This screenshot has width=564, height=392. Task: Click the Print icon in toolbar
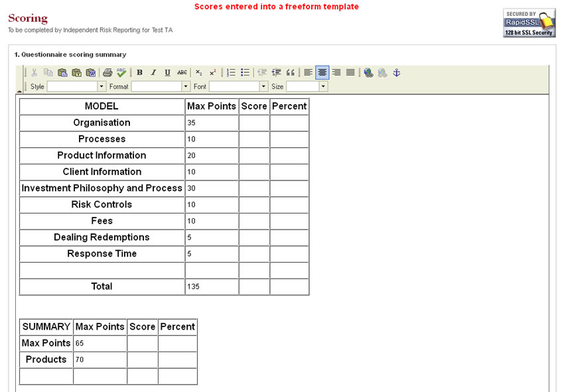[x=107, y=73]
